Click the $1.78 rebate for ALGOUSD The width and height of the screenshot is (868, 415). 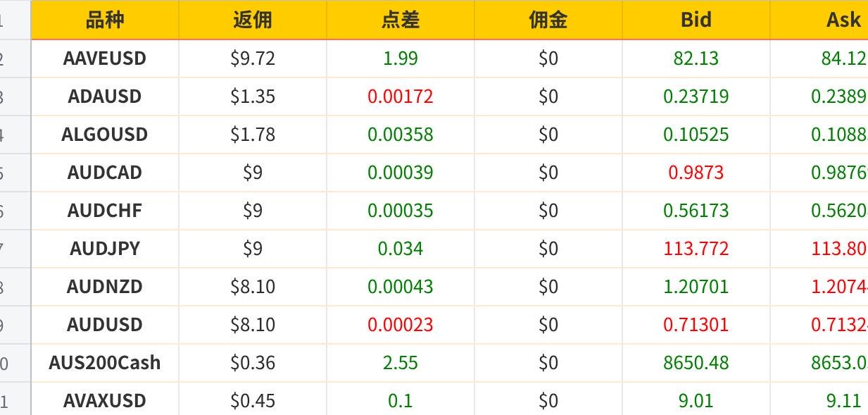[253, 135]
